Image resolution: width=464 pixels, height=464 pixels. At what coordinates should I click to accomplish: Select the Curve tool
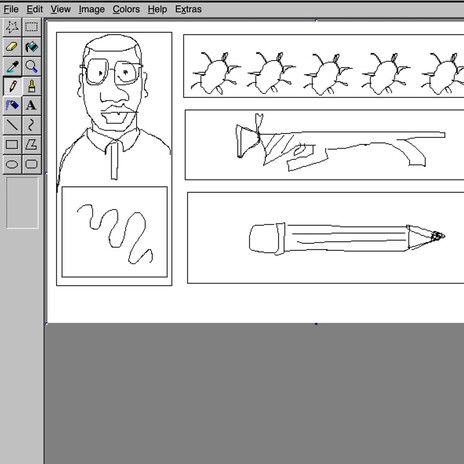click(x=31, y=125)
